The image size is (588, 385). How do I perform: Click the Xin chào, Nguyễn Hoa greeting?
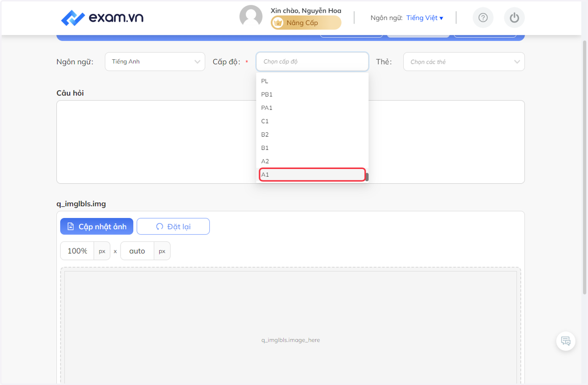coord(306,10)
